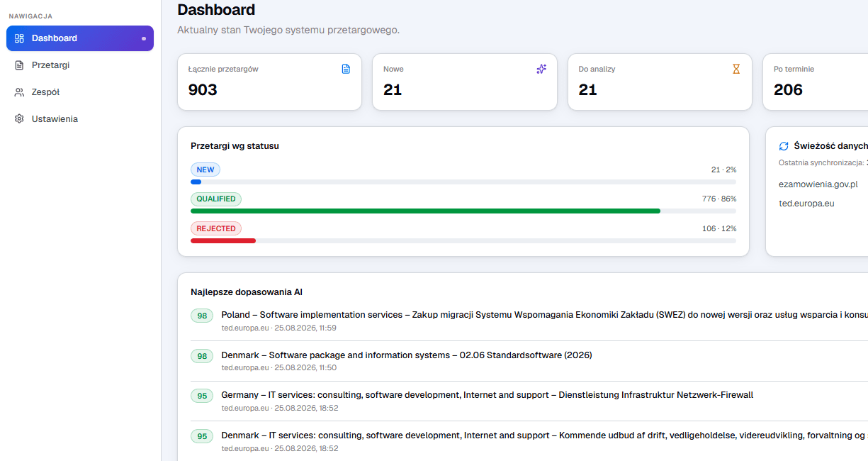Open the Po terminie 206 card
Image resolution: width=868 pixels, height=461 pixels.
(x=815, y=82)
